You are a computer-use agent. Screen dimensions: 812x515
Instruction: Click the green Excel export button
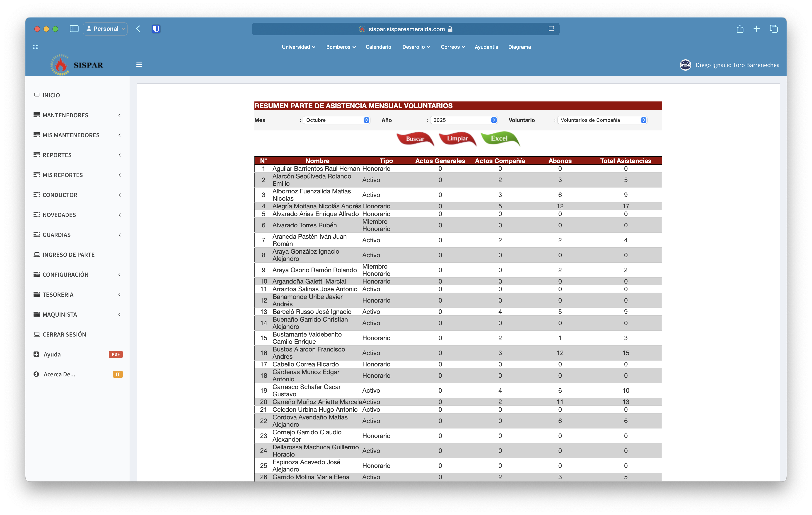tap(499, 138)
